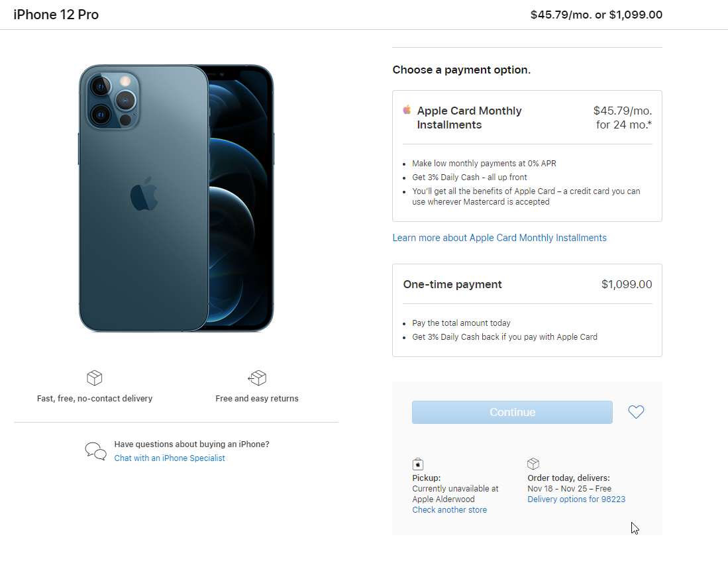Open Delivery options for 98223
The image size is (728, 569).
coord(576,499)
